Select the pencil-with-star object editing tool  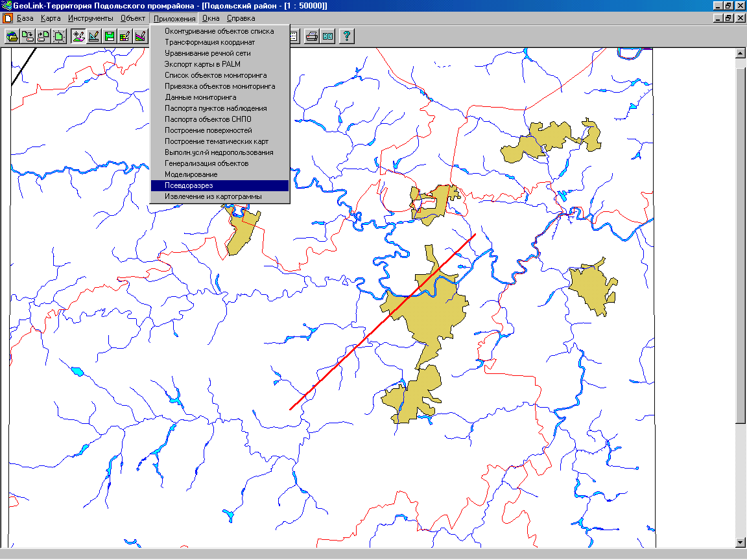pos(78,36)
